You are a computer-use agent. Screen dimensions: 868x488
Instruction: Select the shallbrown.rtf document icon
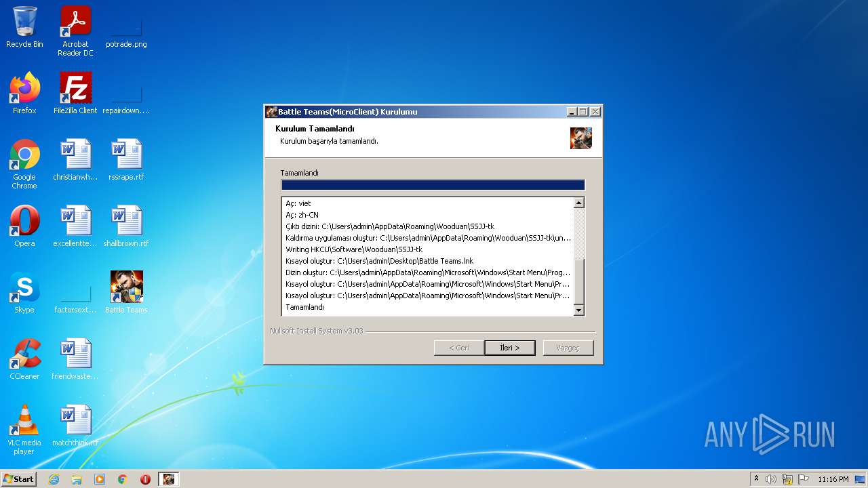coord(126,226)
